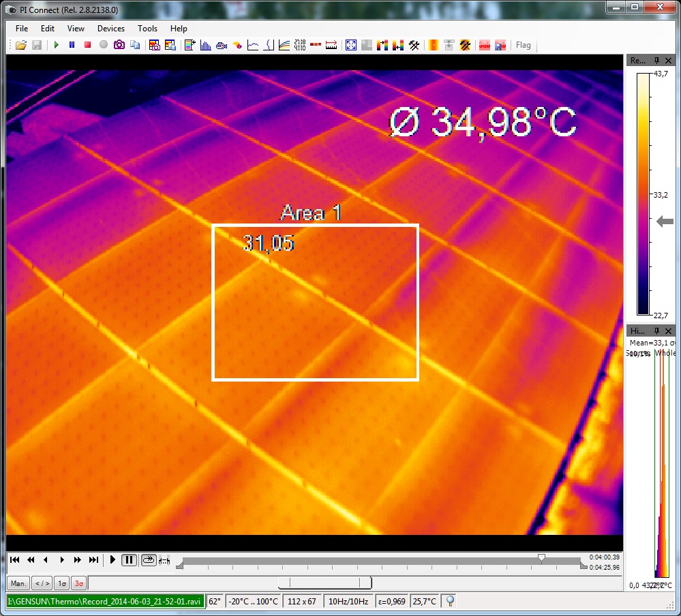
Task: Toggle the loop playback button
Action: [148, 560]
